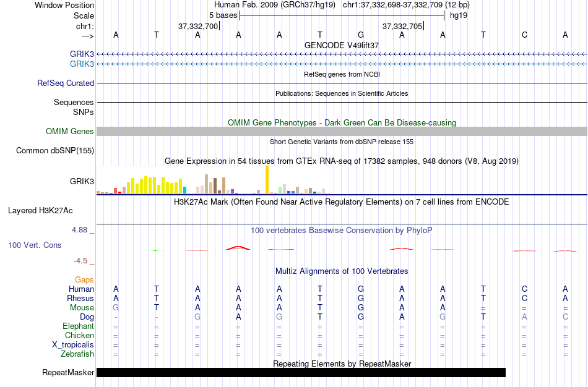Open the light blue GRIK3 gene label
The width and height of the screenshot is (588, 387).
click(x=82, y=64)
